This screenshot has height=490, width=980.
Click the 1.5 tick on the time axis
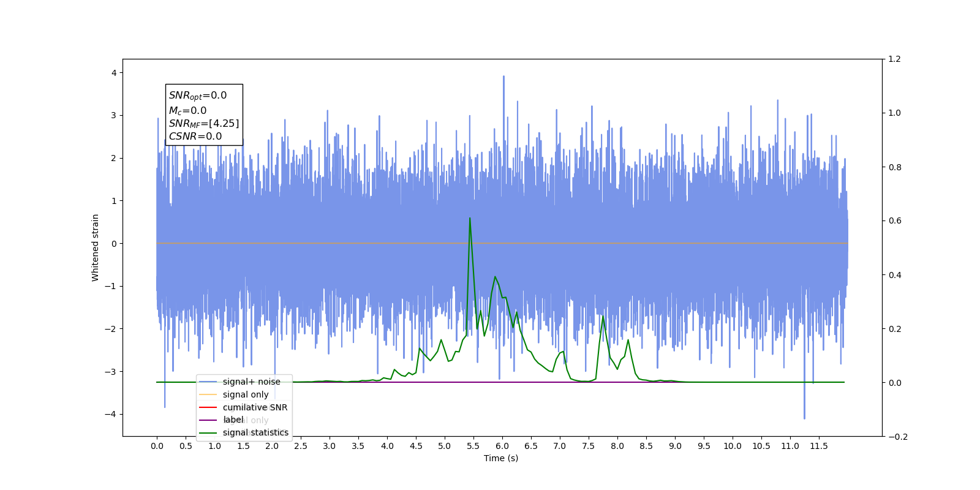(243, 446)
